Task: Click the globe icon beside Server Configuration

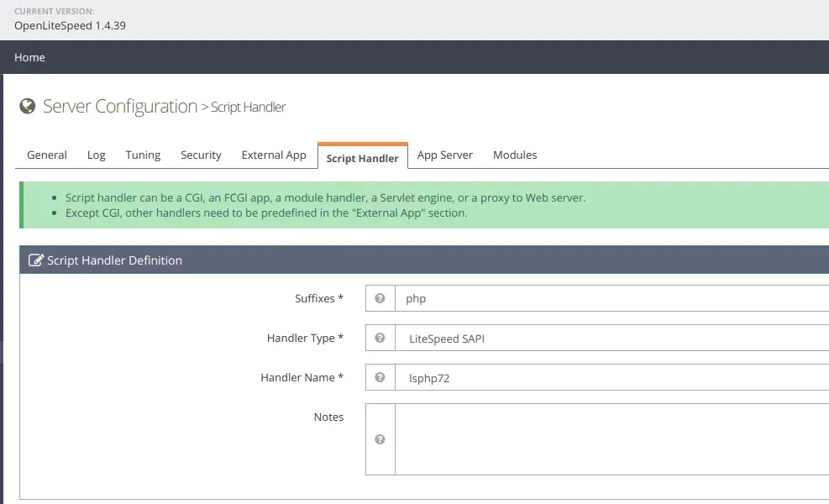Action: [28, 107]
